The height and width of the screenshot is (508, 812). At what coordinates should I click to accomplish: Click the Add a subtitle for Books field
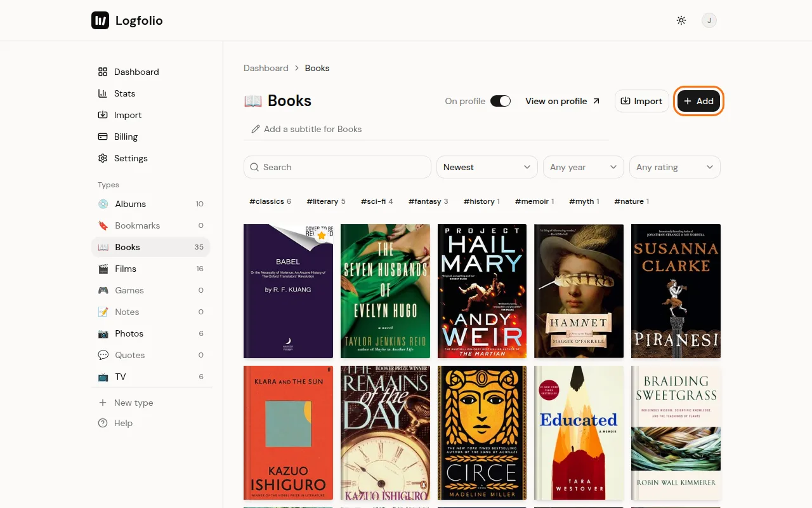point(426,129)
